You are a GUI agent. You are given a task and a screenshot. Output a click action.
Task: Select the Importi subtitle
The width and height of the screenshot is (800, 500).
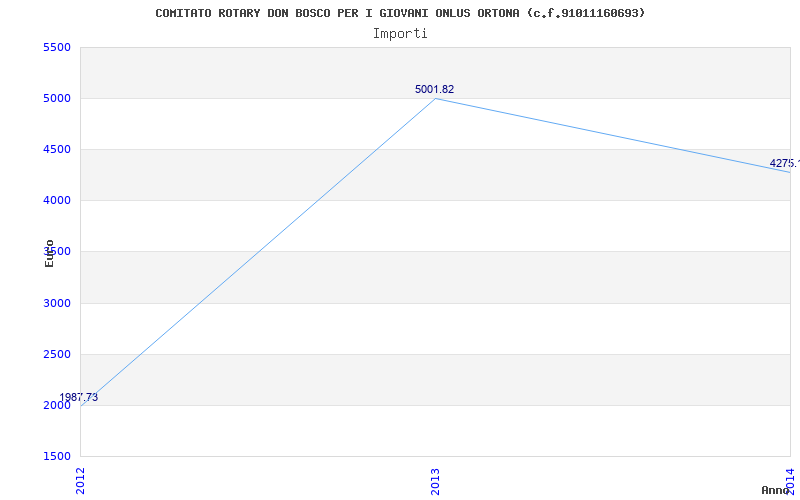[x=400, y=34]
